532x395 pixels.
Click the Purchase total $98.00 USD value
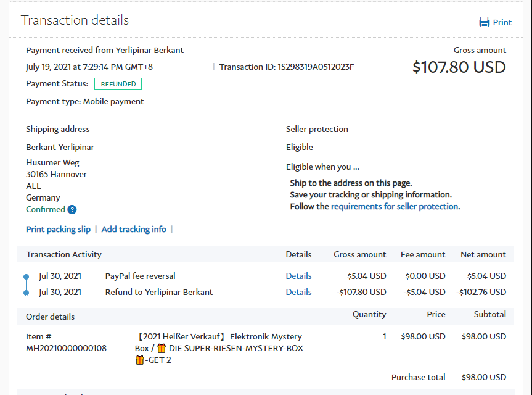click(x=483, y=377)
